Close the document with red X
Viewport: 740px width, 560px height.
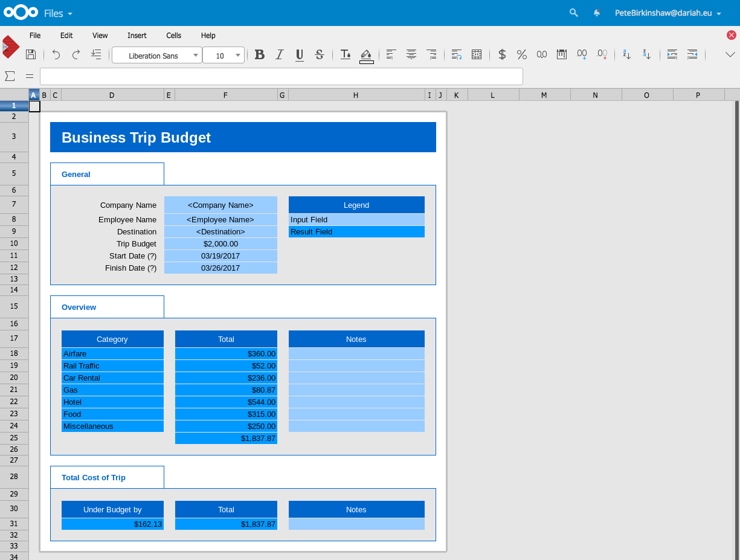click(732, 35)
